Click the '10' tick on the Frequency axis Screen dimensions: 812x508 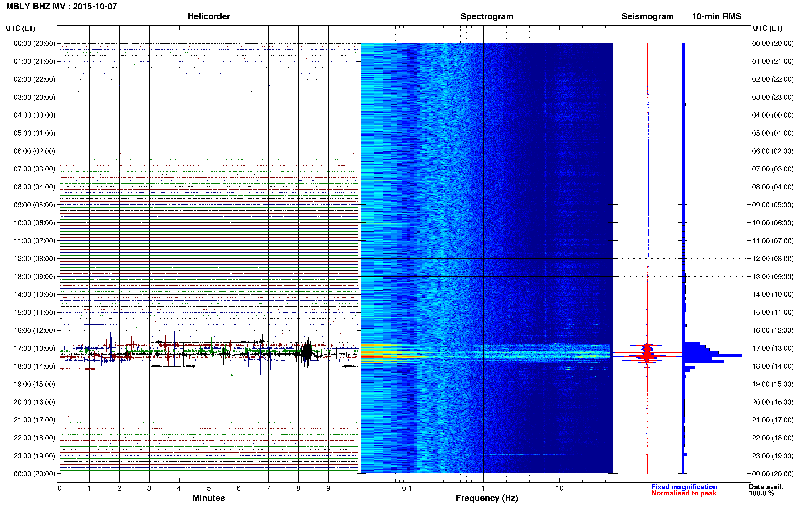[x=559, y=488]
